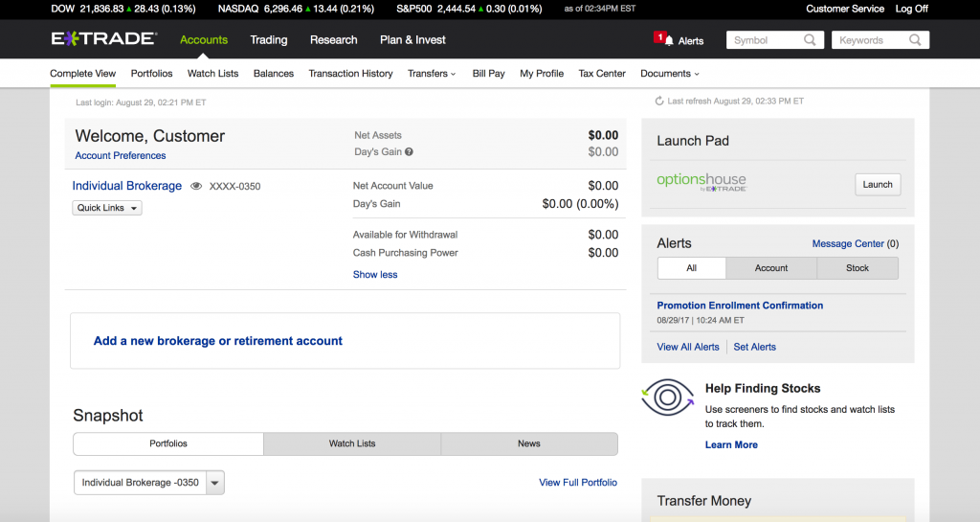Open Account Preferences link
The width and height of the screenshot is (980, 522).
(x=121, y=156)
